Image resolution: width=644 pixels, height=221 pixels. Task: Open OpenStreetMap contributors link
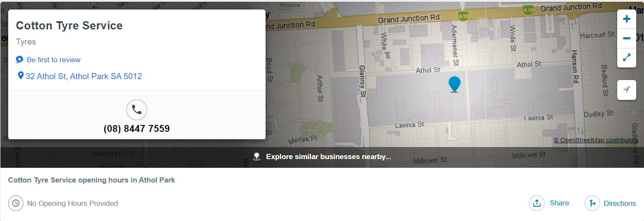(x=596, y=140)
